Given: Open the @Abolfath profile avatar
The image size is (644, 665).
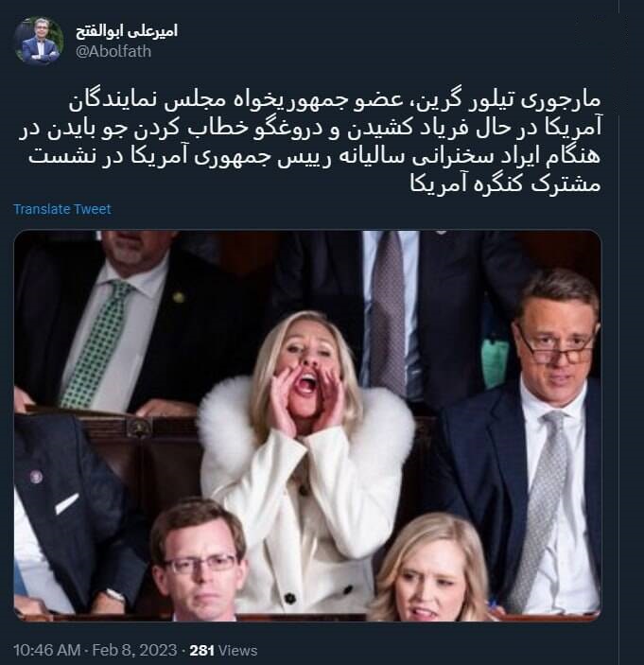Looking at the screenshot, I should click(39, 41).
